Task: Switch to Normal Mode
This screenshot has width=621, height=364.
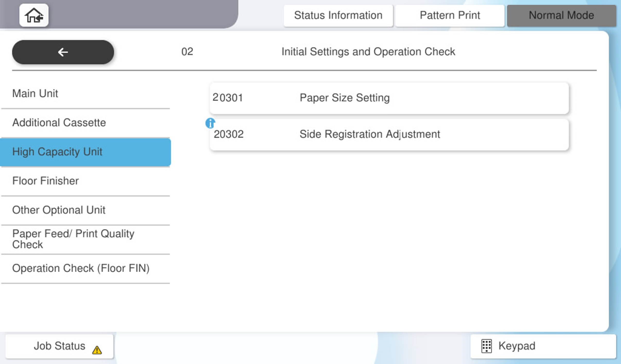Action: pyautogui.click(x=561, y=15)
